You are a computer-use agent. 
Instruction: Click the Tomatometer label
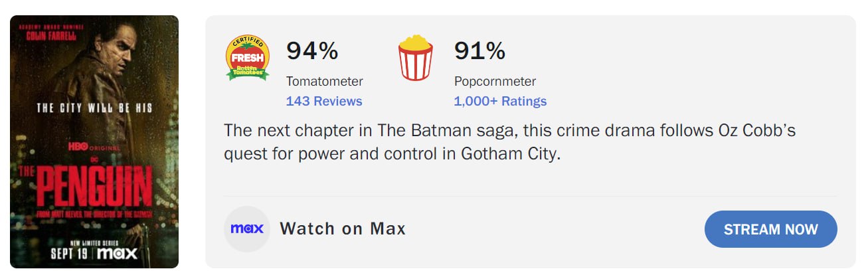click(324, 81)
